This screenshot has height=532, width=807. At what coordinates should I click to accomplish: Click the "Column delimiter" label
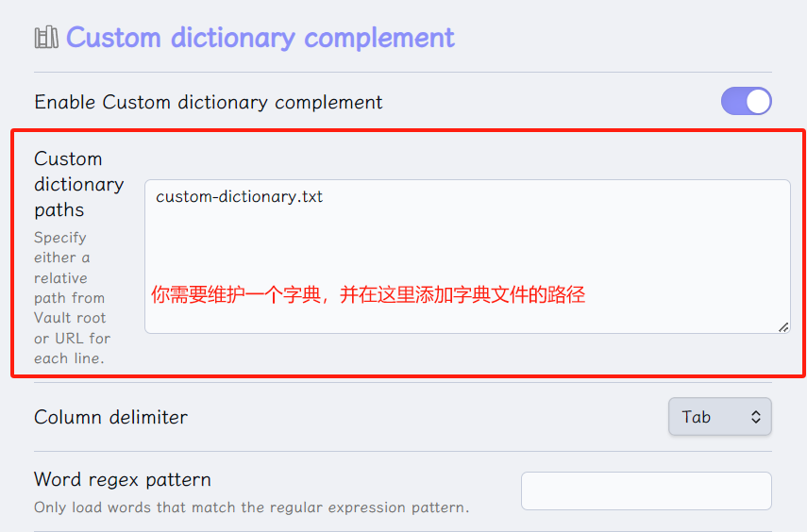(x=110, y=417)
